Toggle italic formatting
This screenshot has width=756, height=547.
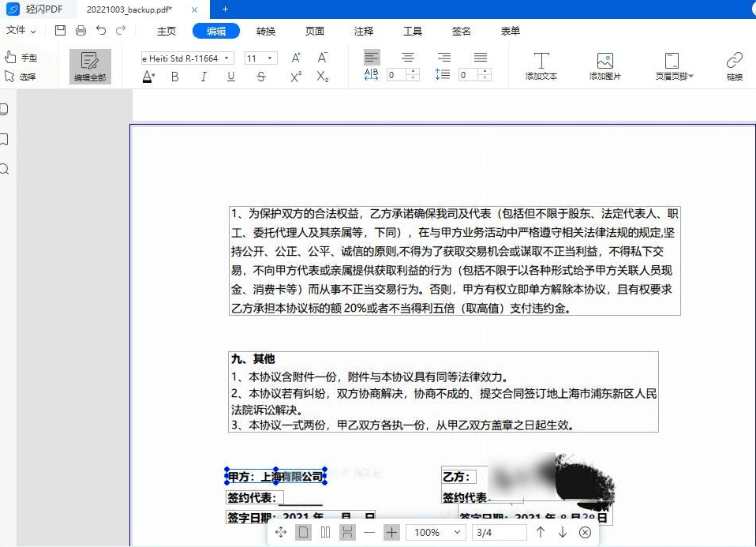(x=203, y=77)
